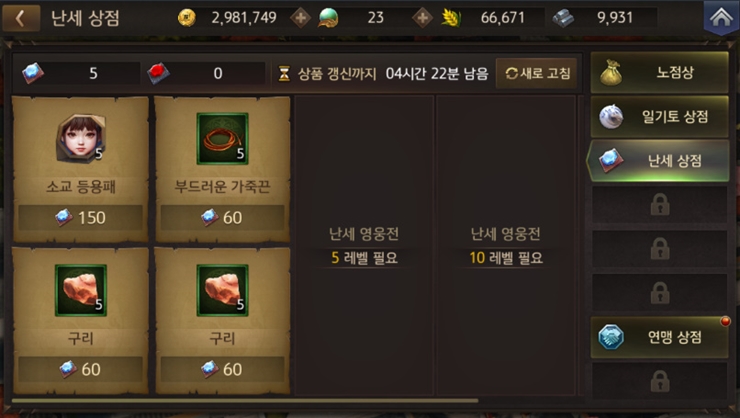Open the 노점상 shop tab
Image resolution: width=740 pixels, height=418 pixels.
[x=659, y=72]
